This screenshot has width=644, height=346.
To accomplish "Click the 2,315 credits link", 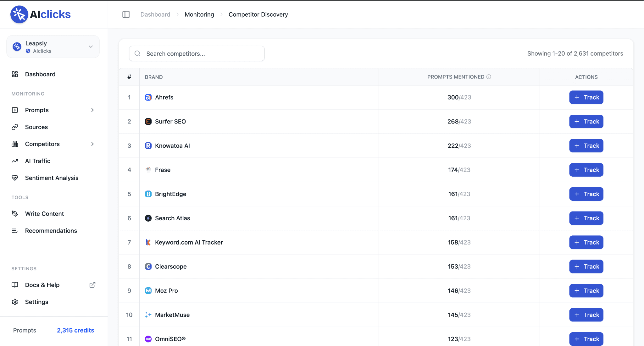I will (x=75, y=330).
